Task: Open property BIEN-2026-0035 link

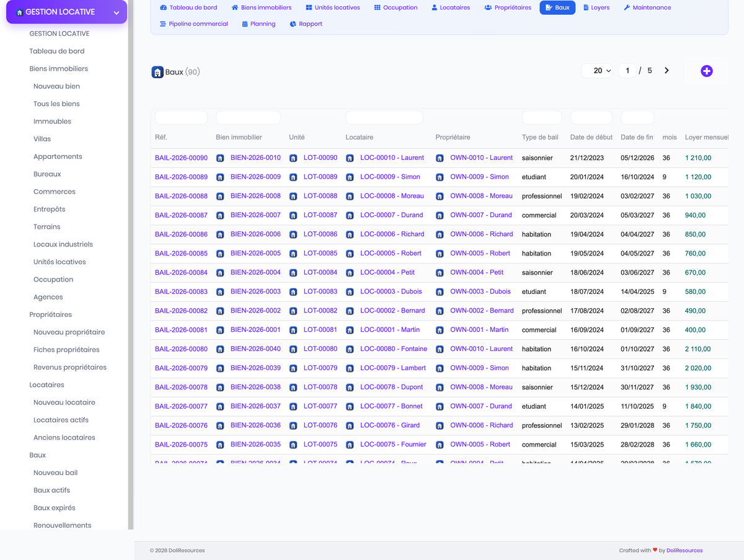Action: pyautogui.click(x=255, y=445)
